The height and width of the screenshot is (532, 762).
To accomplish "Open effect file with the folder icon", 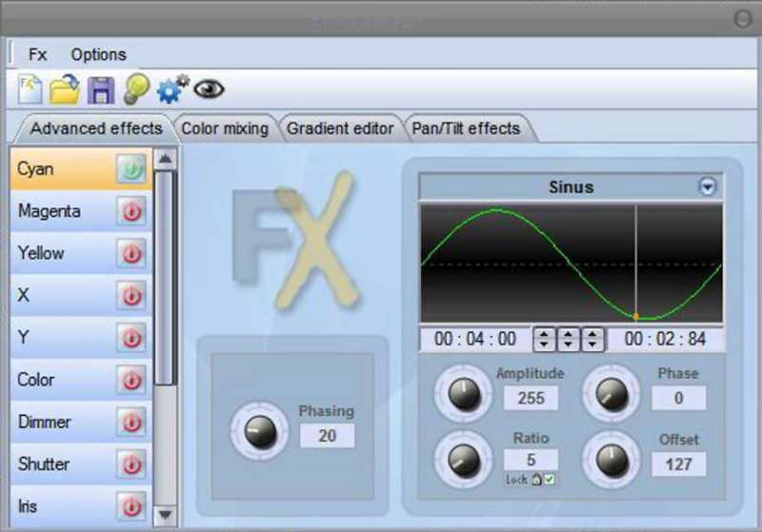I will 65,89.
